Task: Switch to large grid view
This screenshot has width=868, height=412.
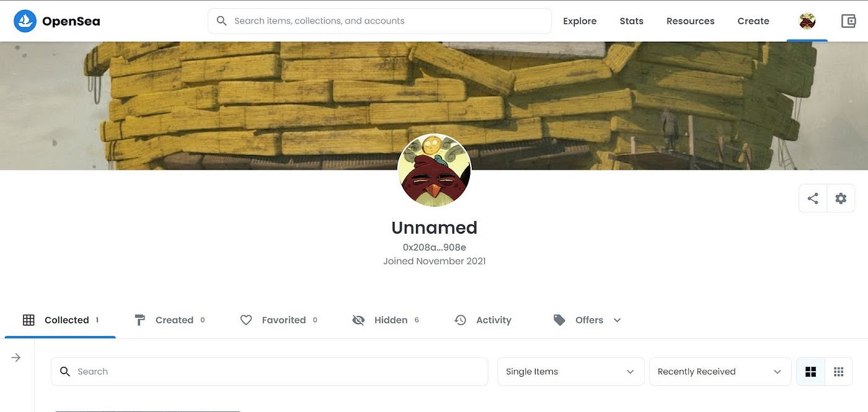Action: point(810,372)
